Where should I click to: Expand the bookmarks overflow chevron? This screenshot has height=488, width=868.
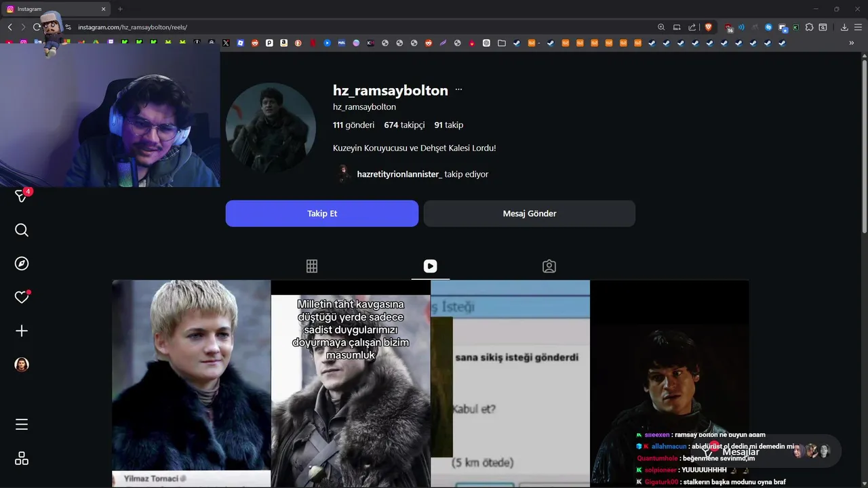pyautogui.click(x=852, y=43)
